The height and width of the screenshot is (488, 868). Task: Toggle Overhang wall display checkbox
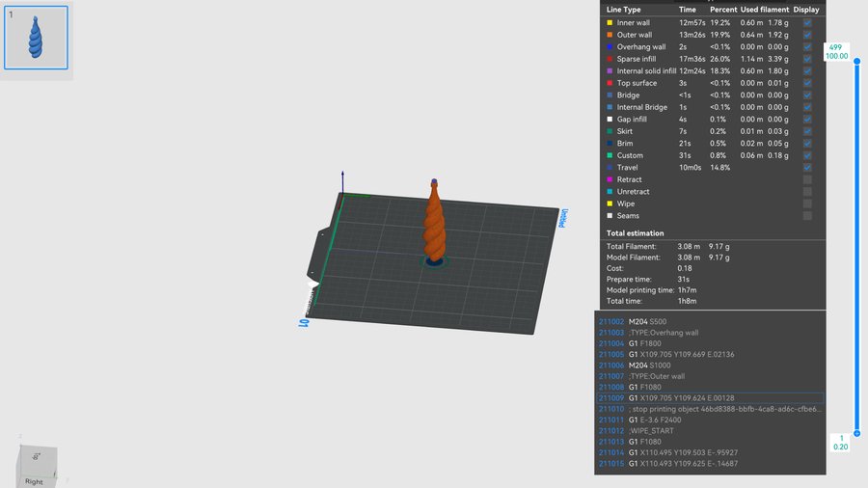[x=807, y=47]
